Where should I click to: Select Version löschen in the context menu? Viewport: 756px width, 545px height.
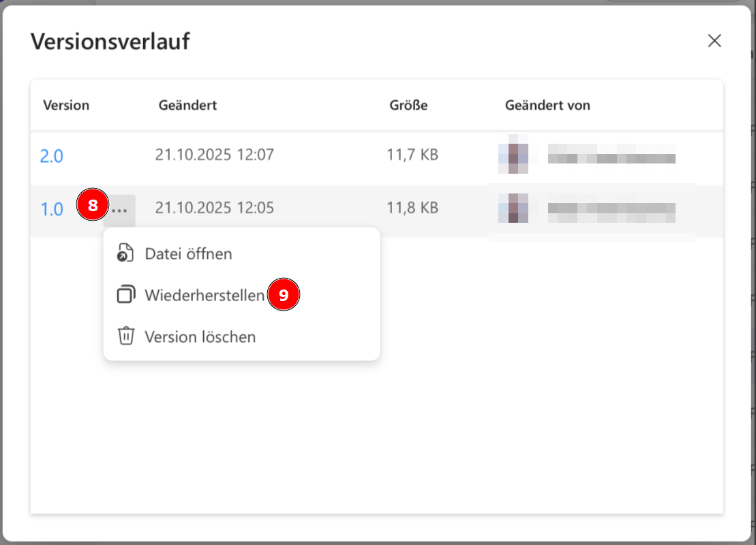pos(200,337)
